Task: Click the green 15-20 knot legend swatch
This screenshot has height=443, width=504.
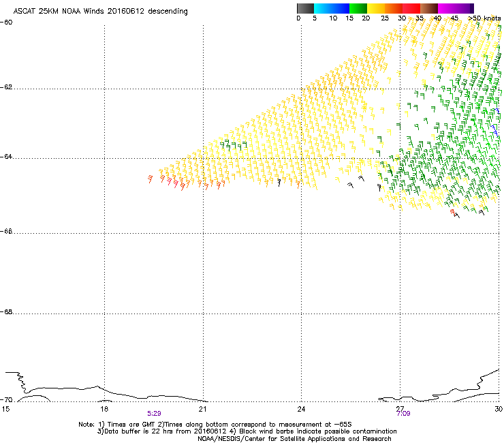Action: (358, 8)
